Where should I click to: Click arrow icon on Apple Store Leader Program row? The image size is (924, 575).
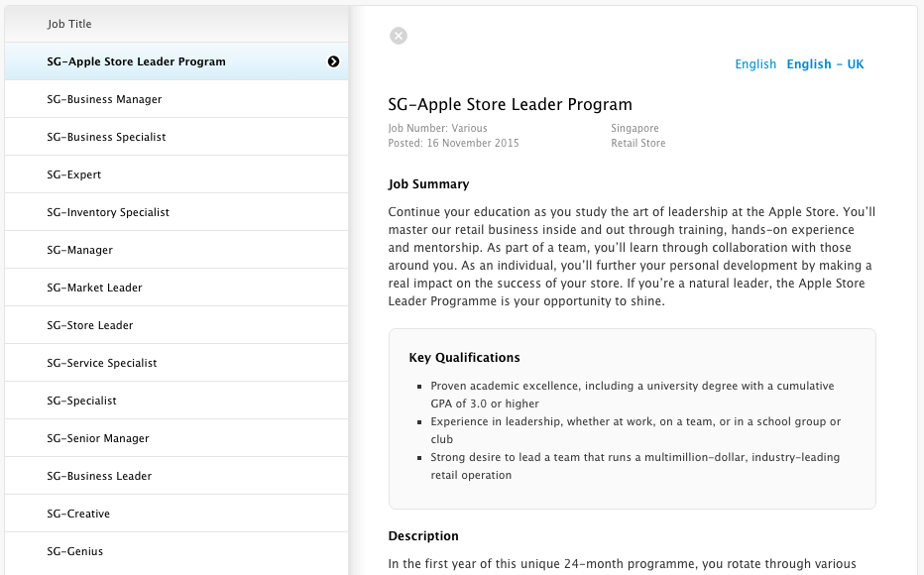tap(333, 61)
